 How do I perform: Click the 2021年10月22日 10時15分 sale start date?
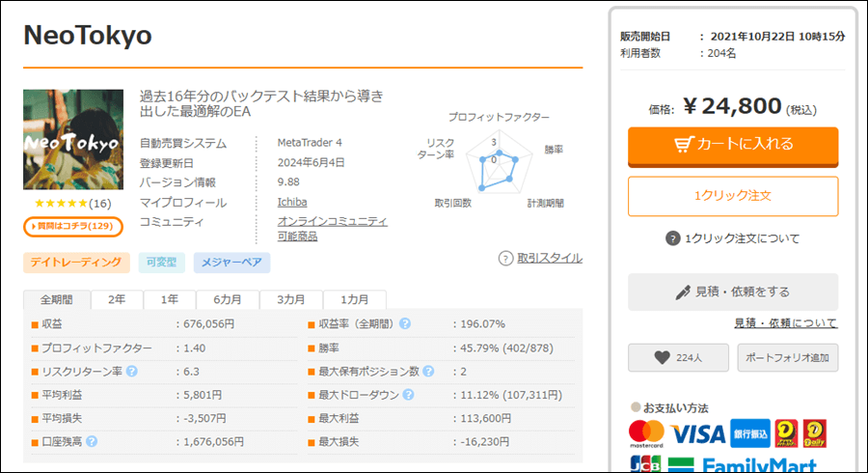(x=777, y=37)
